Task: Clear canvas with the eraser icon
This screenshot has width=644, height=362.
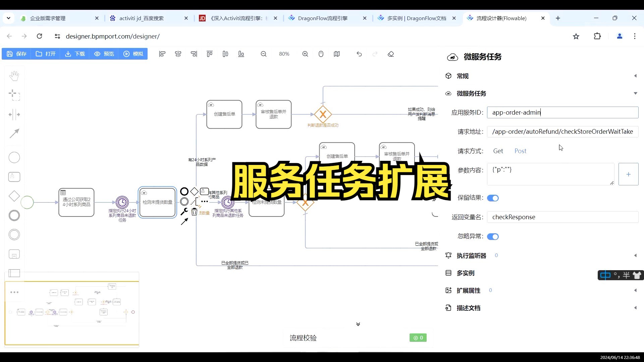Action: (391, 54)
